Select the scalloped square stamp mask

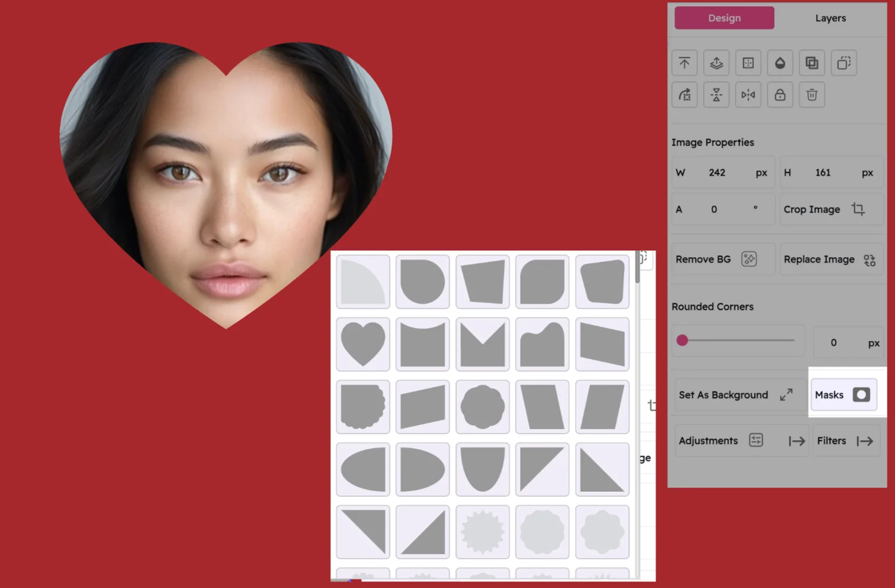click(363, 407)
